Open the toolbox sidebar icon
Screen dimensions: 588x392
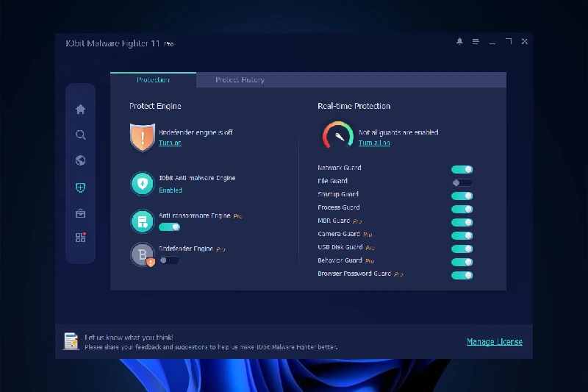(81, 213)
